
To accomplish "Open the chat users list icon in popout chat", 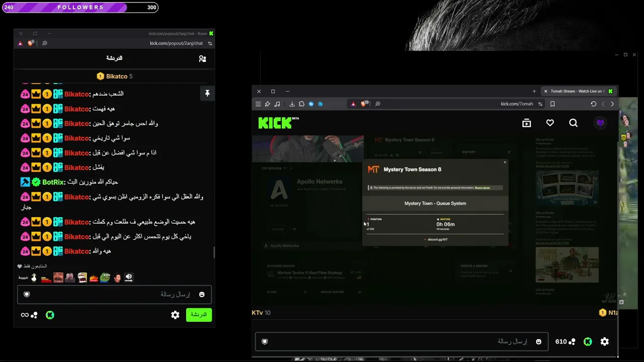I will point(202,59).
